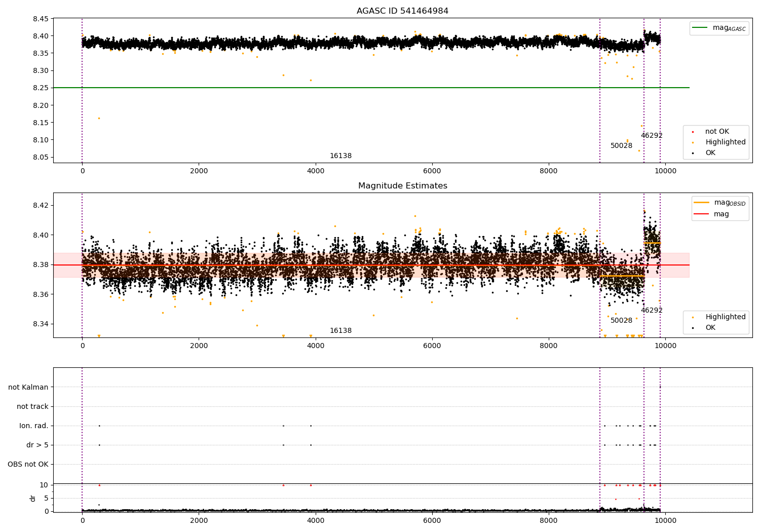Click the 2000 x-axis tick of Magnitude Estimates plot
Image resolution: width=760 pixels, height=532 pixels.
coord(199,346)
